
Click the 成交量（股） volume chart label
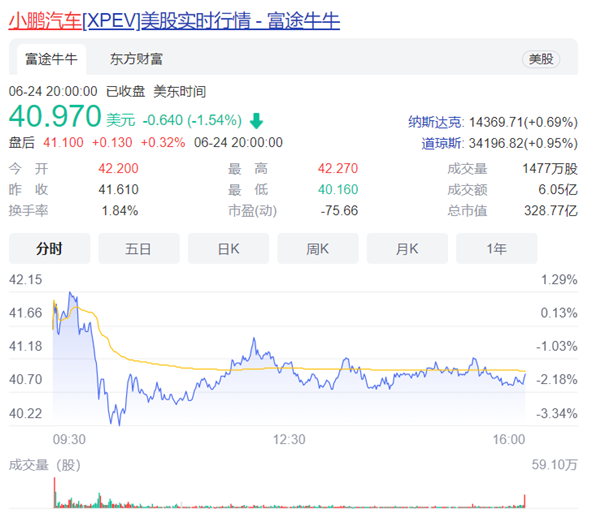click(45, 465)
